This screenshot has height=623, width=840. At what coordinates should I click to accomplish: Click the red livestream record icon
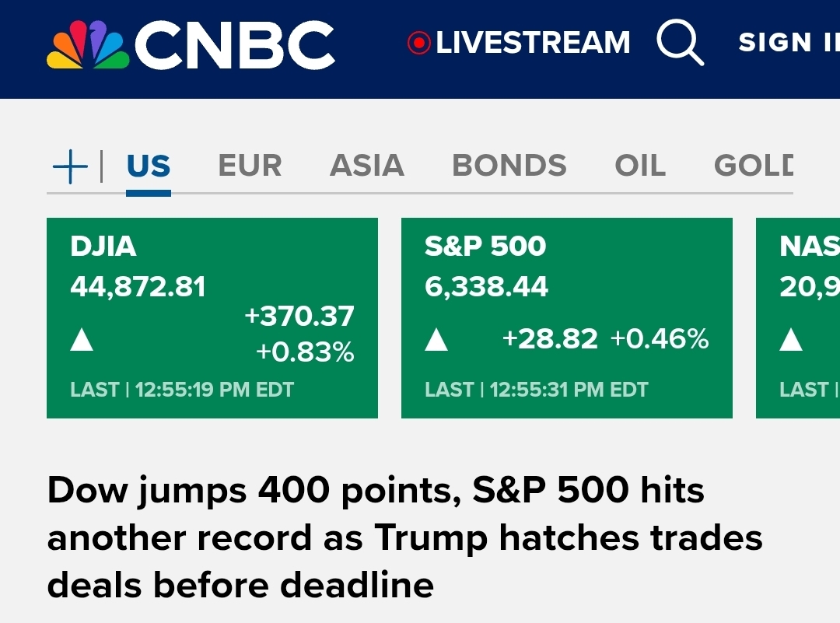click(419, 43)
